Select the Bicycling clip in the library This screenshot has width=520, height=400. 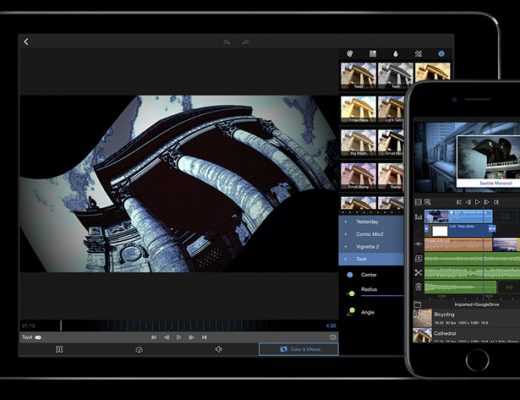(x=467, y=318)
